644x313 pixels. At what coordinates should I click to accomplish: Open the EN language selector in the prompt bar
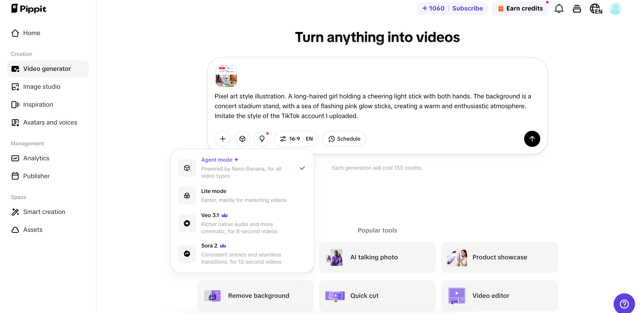309,139
